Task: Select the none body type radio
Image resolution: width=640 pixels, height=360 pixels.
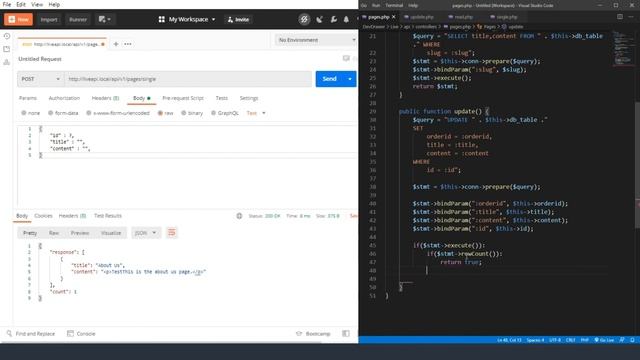Action: [x=24, y=113]
